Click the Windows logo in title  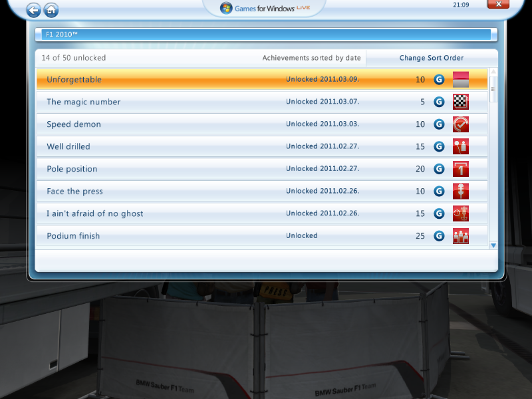226,8
